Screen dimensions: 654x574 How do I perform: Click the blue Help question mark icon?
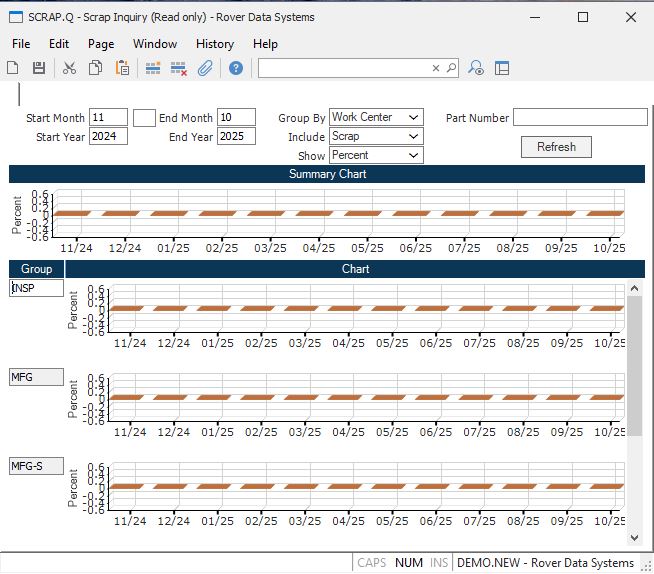(x=235, y=68)
